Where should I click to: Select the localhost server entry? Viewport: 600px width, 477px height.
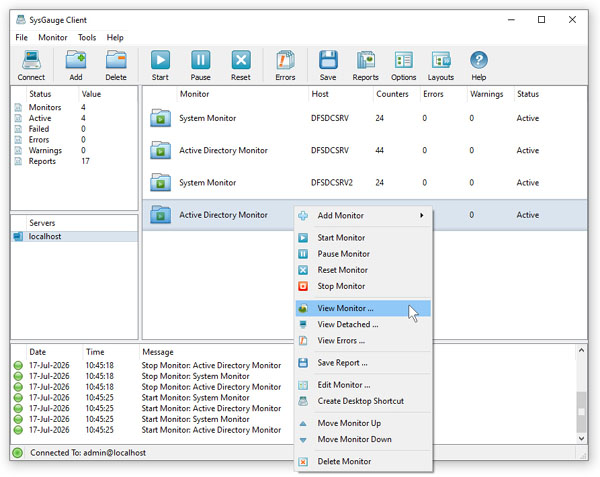[x=74, y=236]
